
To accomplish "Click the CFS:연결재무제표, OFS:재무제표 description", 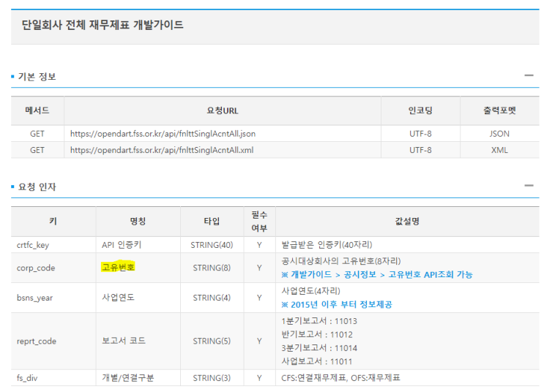I will point(340,378).
